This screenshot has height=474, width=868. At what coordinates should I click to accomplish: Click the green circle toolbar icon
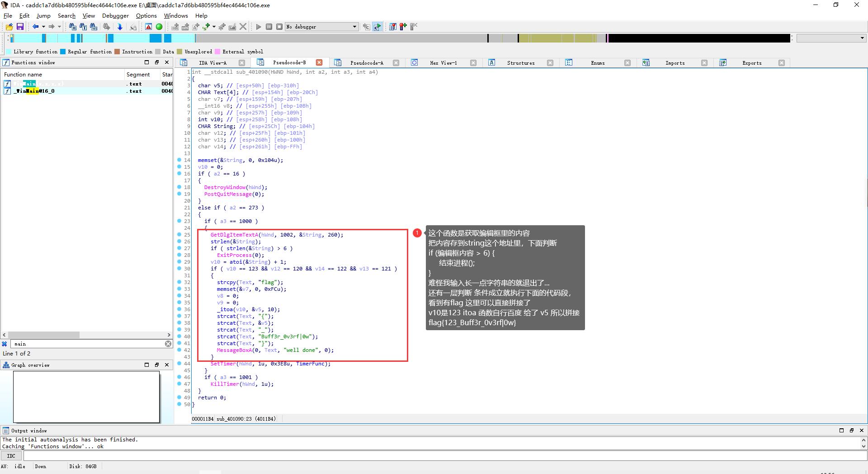pos(159,27)
